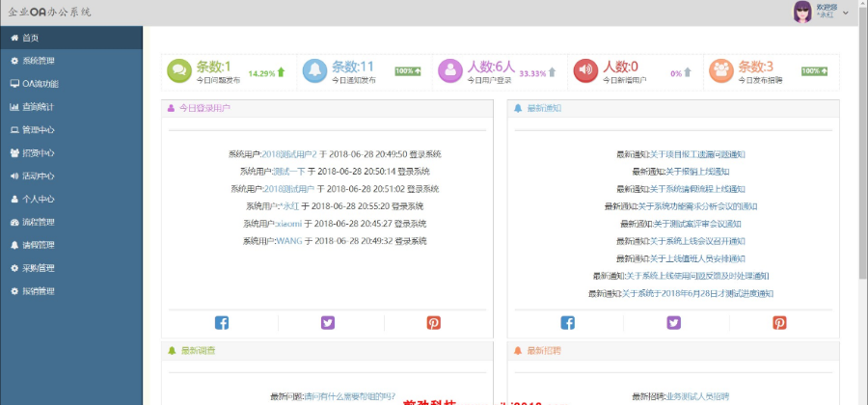The image size is (868, 405).
Task: Click the 条数:1 count text
Action: click(214, 67)
